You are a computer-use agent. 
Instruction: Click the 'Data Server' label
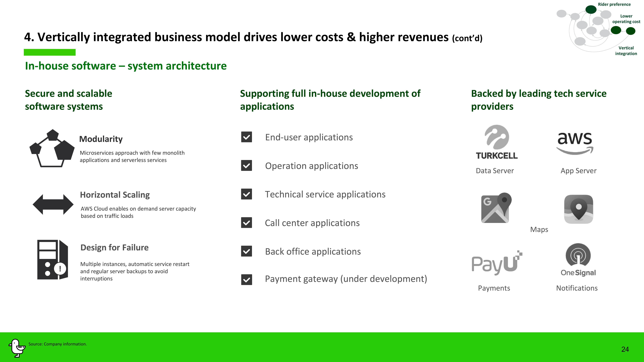coord(495,171)
